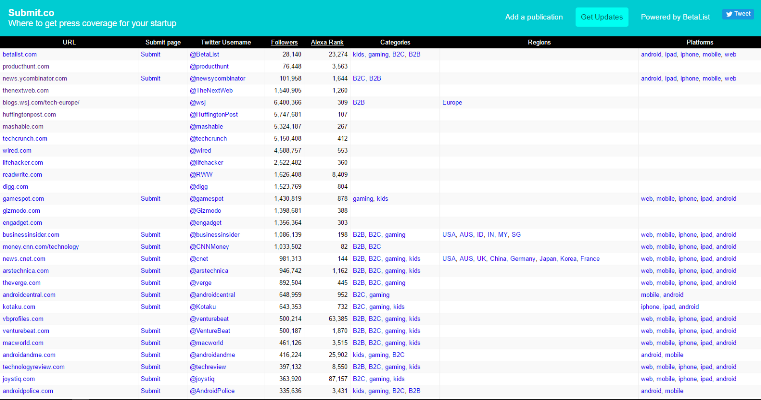Click the Get Updates button
761x400 pixels.
pyautogui.click(x=602, y=17)
